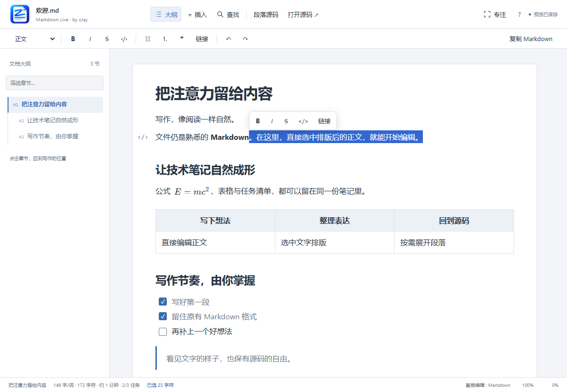Click the 直接编辑 · Markdown status entry
This screenshot has height=392, width=567.
coord(488,385)
